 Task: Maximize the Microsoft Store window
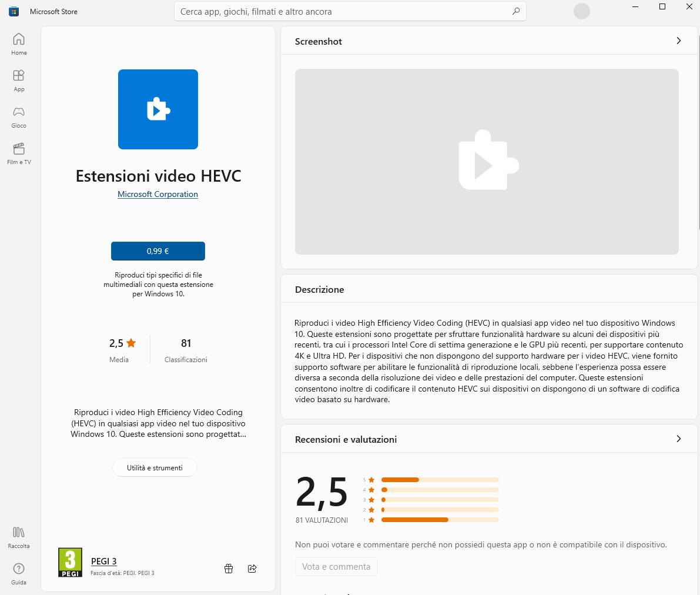(662, 6)
